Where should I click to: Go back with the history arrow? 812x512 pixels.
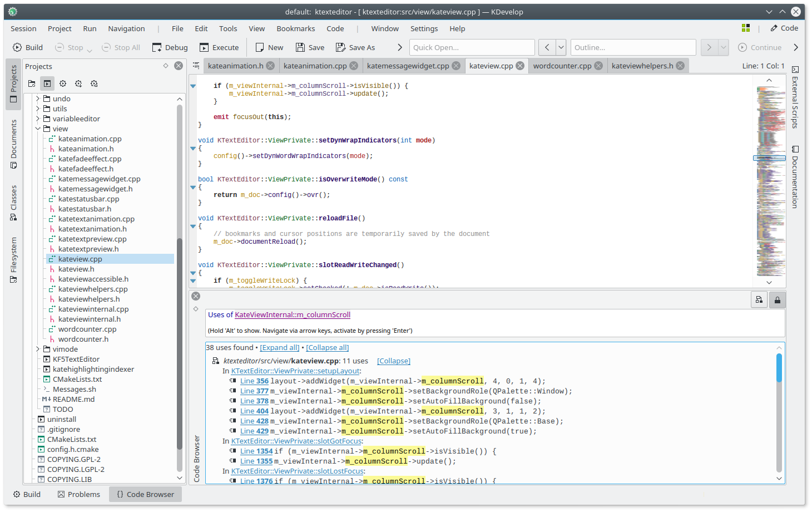tap(547, 47)
